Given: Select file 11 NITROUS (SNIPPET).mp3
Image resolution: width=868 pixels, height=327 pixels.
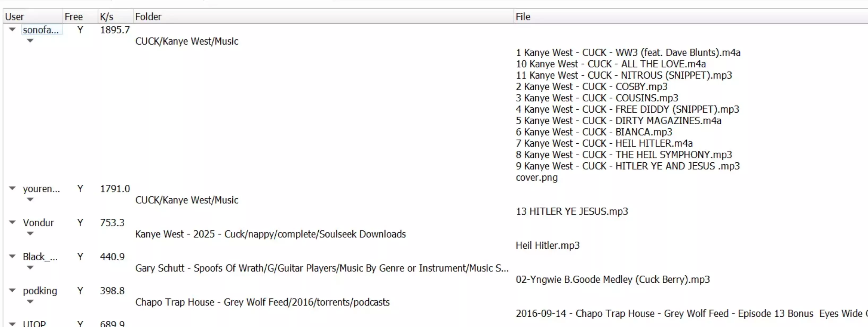Looking at the screenshot, I should pos(624,75).
